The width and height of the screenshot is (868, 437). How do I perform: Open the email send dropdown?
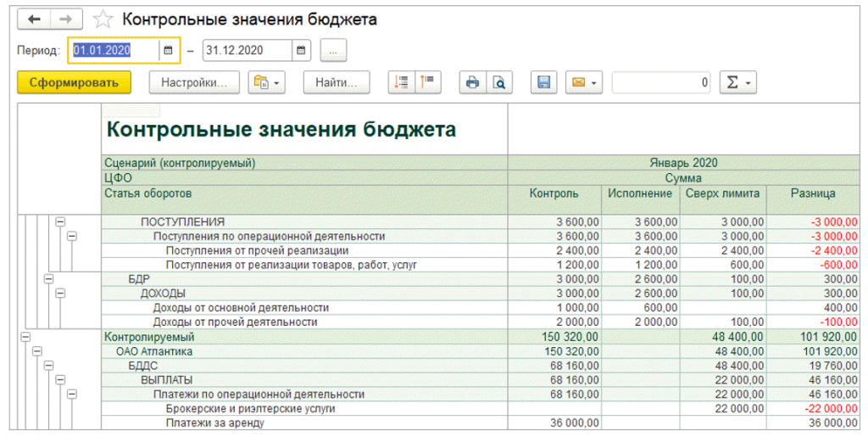pyautogui.click(x=585, y=82)
